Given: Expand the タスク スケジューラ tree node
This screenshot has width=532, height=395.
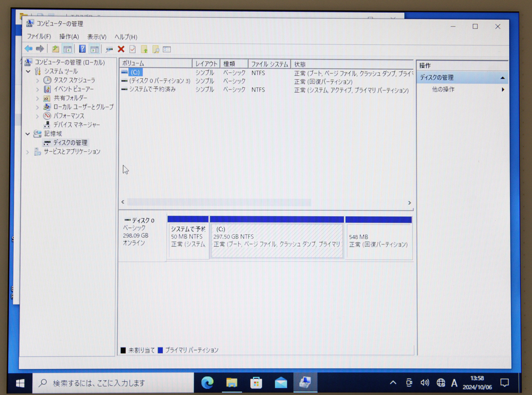Looking at the screenshot, I should pos(38,80).
